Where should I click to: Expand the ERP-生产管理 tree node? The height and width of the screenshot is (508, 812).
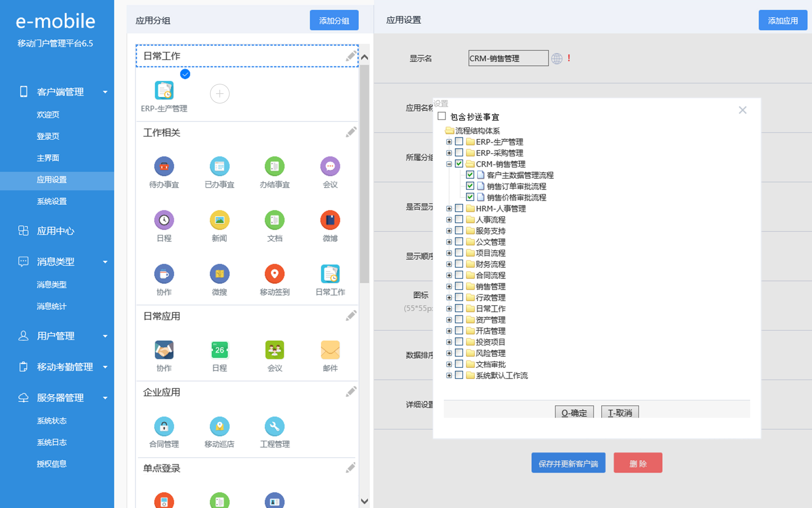(449, 142)
